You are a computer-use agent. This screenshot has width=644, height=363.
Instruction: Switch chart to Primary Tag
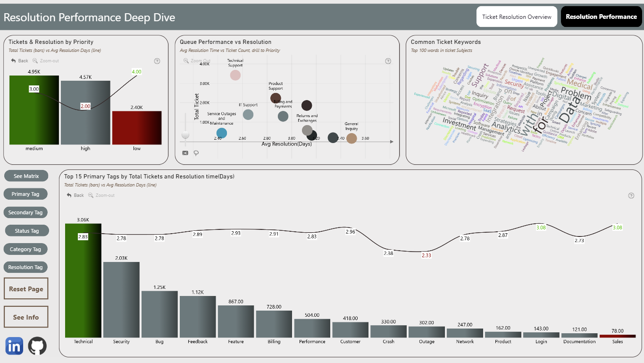[x=26, y=194]
